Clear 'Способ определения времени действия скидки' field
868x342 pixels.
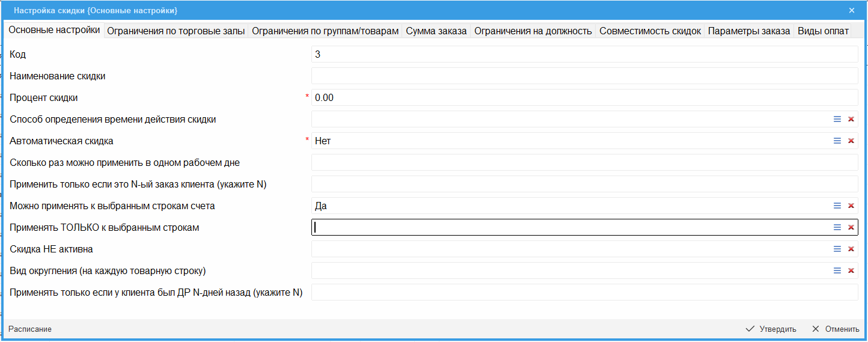[851, 119]
